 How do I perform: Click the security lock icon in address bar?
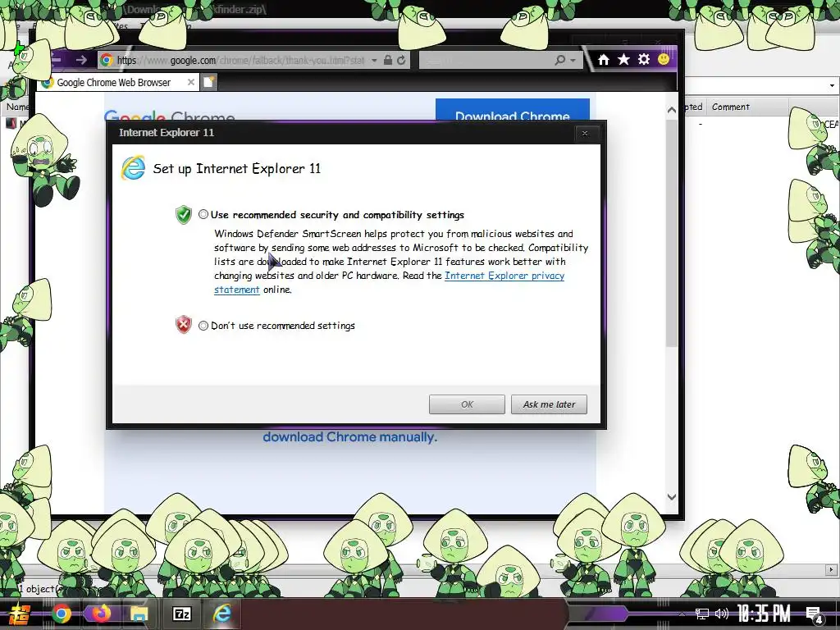[388, 60]
